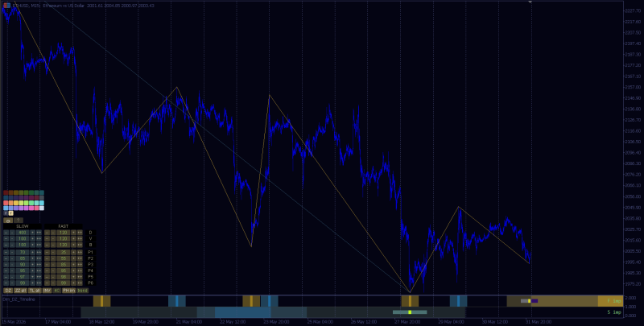
Task: Increase FAST P3 value with single plus
Action: pos(73,264)
